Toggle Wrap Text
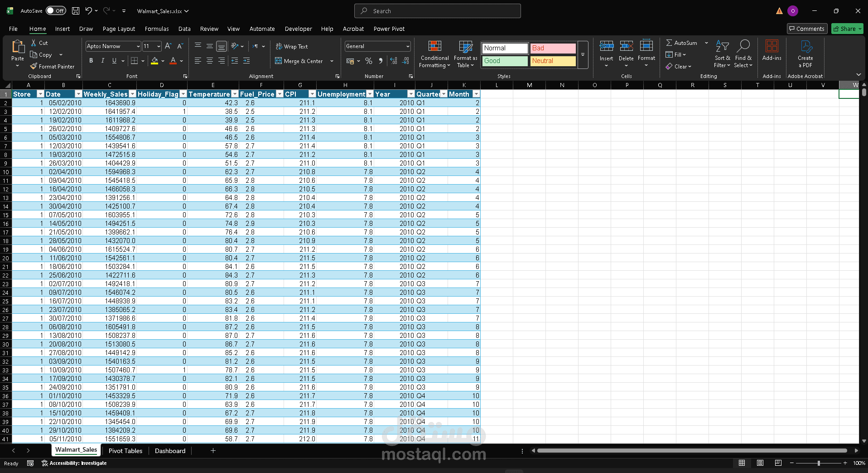This screenshot has width=868, height=473. coord(292,46)
